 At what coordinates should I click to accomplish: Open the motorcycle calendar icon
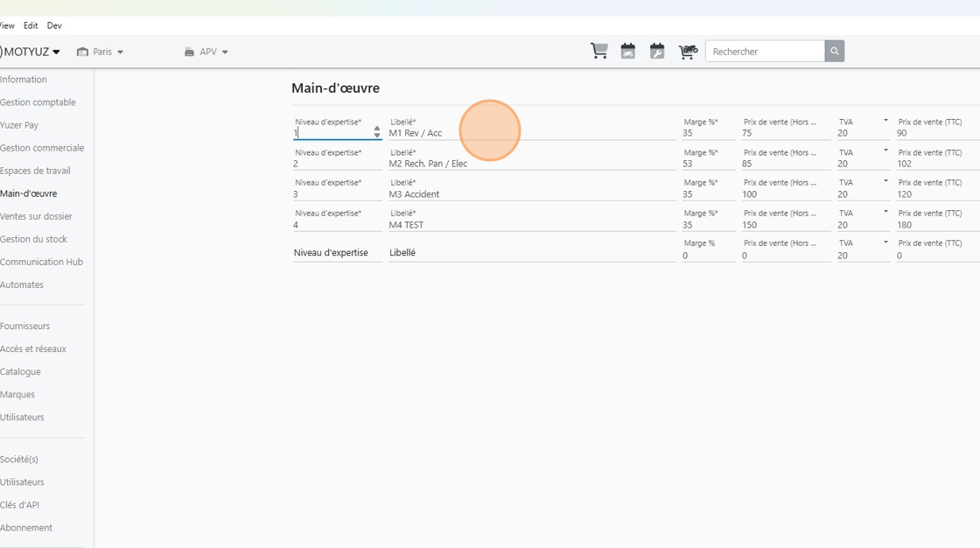628,52
